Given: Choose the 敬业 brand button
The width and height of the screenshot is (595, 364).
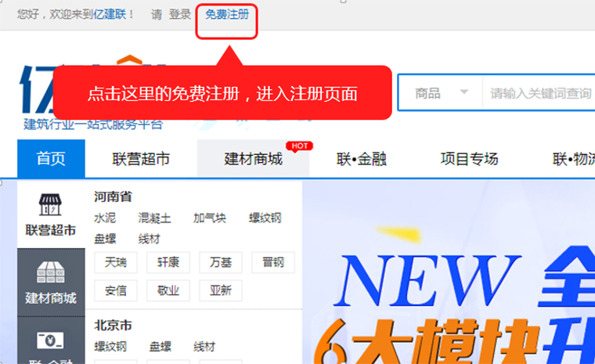Looking at the screenshot, I should tap(168, 290).
